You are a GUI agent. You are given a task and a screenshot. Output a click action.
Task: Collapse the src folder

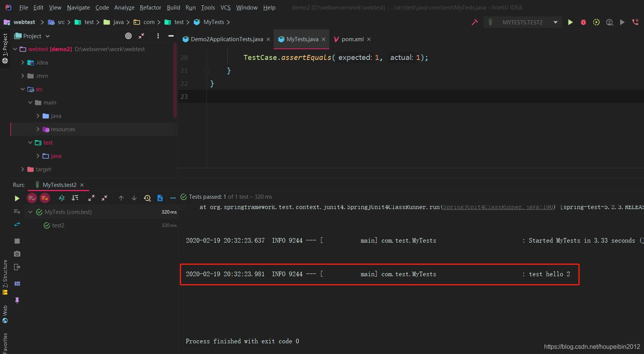tap(23, 89)
